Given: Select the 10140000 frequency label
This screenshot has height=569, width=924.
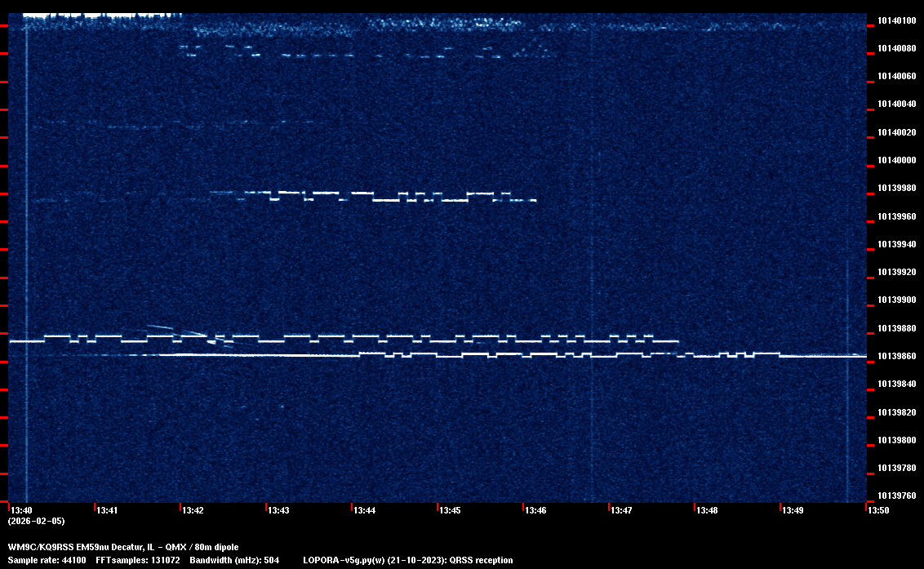Looking at the screenshot, I should 896,160.
